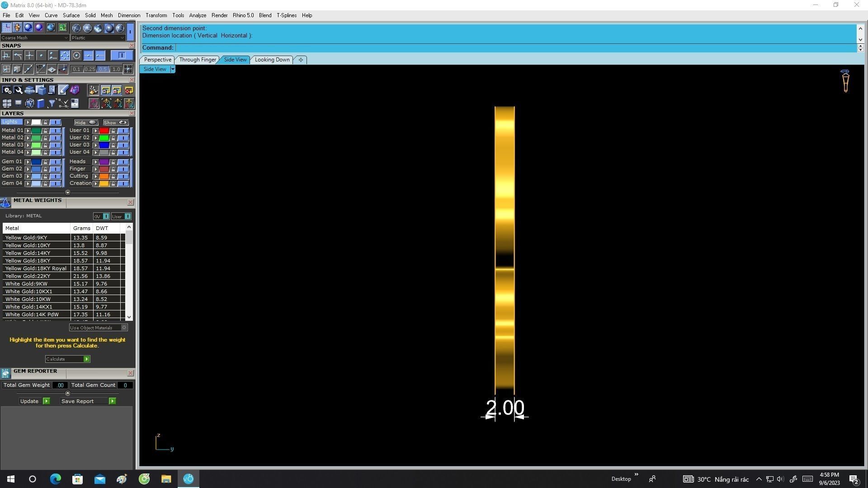Click the center point snap icon

(76, 56)
